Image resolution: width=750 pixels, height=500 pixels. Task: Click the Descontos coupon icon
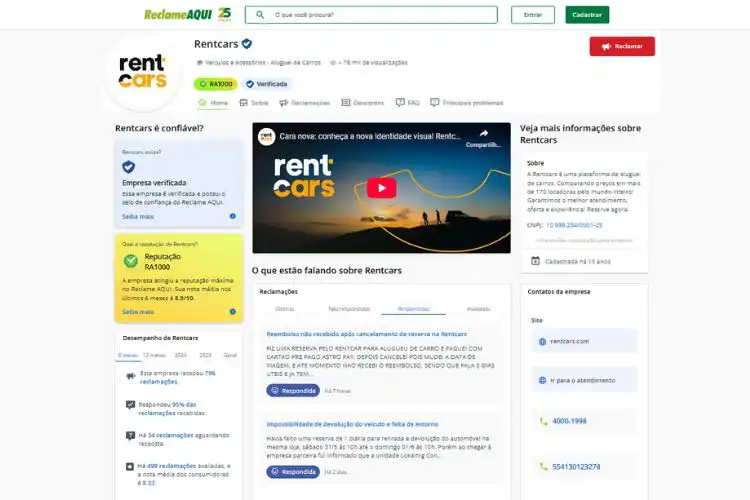point(346,102)
